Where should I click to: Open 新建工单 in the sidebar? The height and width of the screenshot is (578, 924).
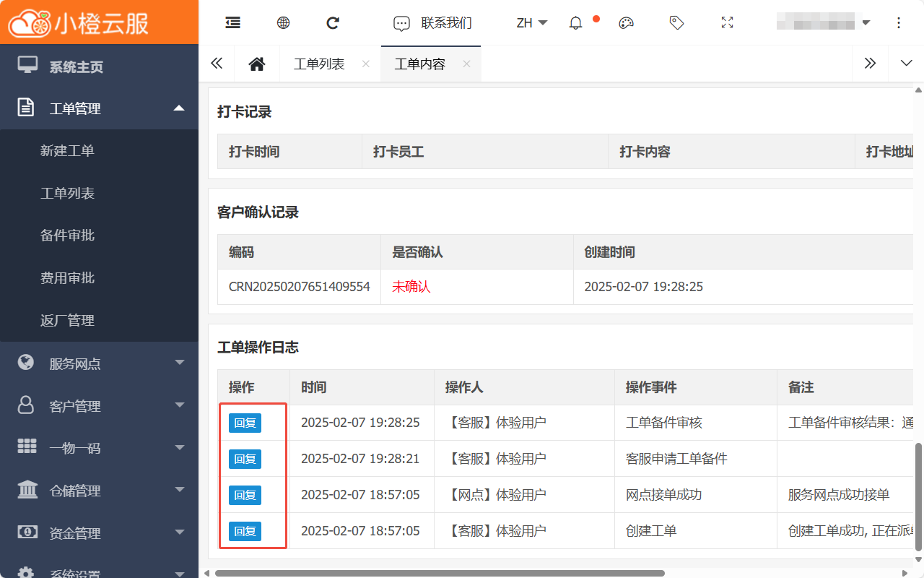pyautogui.click(x=67, y=151)
